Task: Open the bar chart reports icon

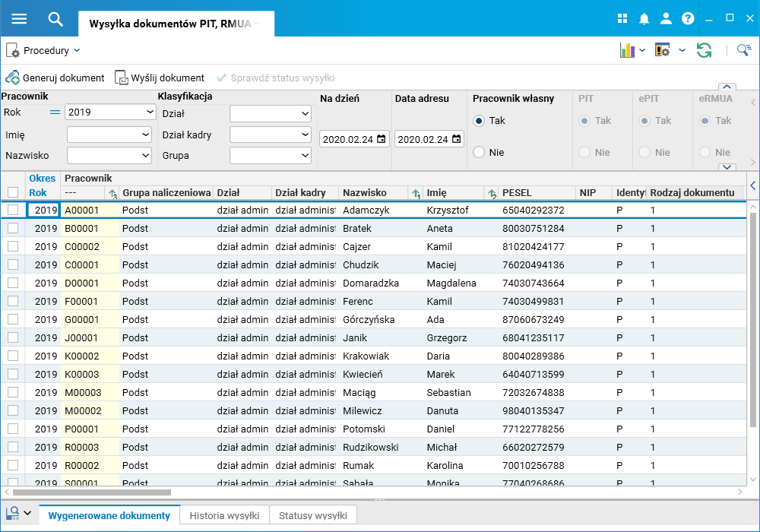Action: (627, 50)
